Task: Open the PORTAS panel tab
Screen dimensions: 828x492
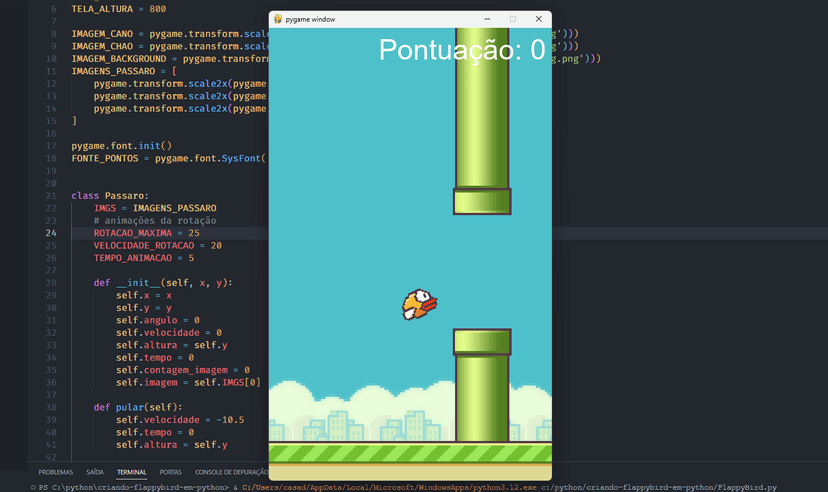Action: click(x=171, y=472)
